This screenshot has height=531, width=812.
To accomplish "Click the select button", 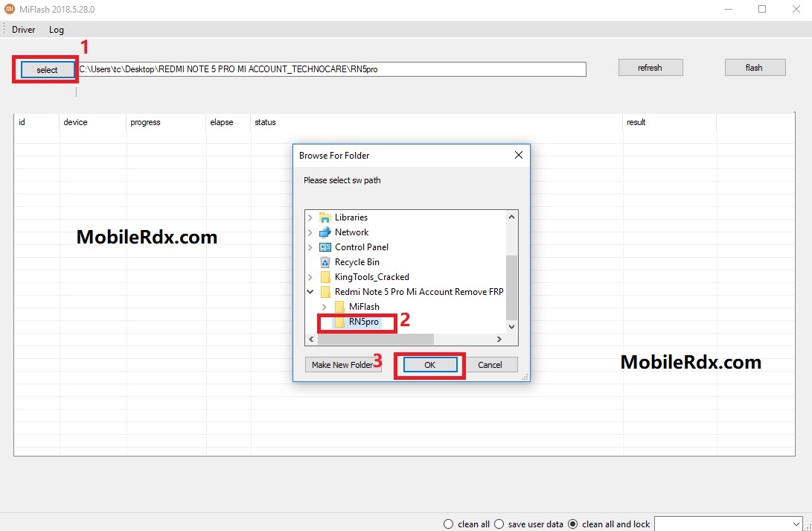I will point(47,69).
